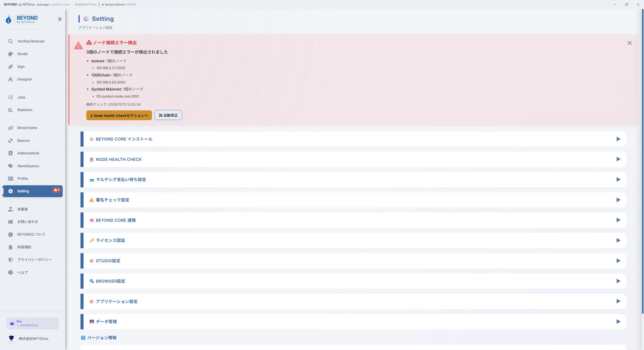This screenshot has height=350, width=644.
Task: Expand BEYOND CORE 連携 section arrow
Action: coord(618,220)
